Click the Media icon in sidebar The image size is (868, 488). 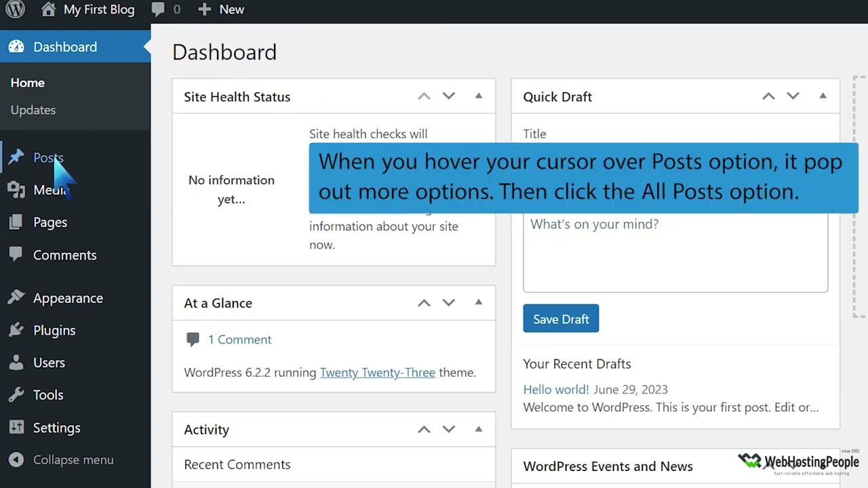click(x=16, y=190)
